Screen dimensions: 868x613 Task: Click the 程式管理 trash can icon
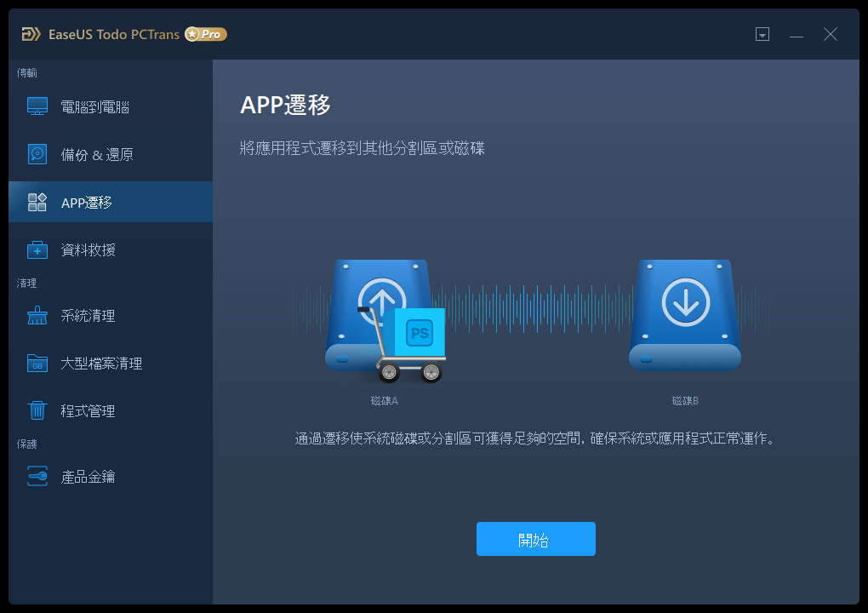pyautogui.click(x=37, y=410)
